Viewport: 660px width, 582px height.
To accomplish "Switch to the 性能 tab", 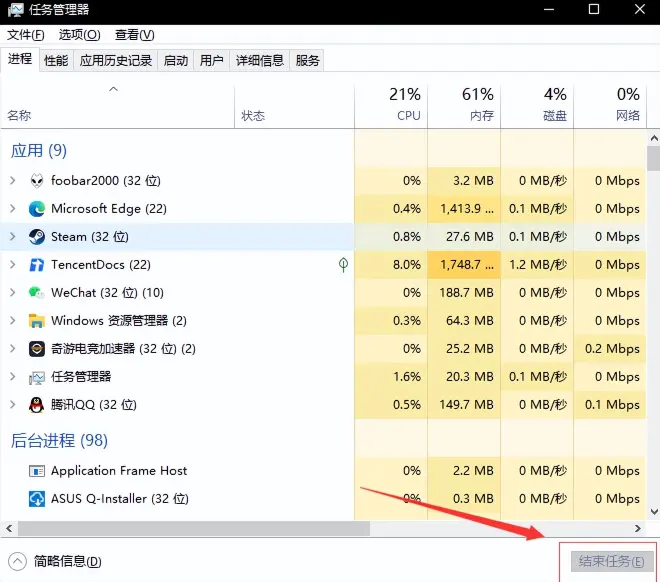I will pos(56,60).
